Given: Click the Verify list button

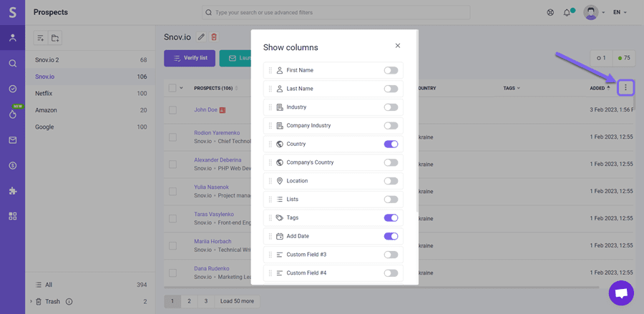Looking at the screenshot, I should [190, 58].
